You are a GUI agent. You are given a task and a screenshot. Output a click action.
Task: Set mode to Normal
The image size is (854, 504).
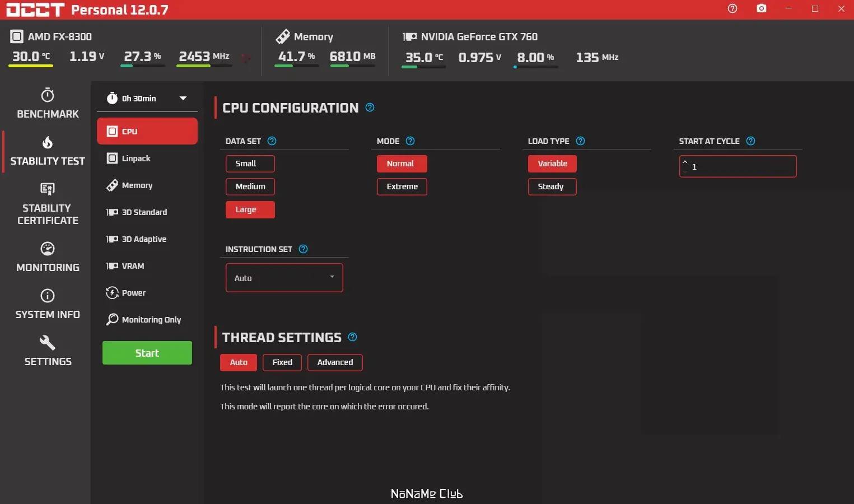click(402, 164)
